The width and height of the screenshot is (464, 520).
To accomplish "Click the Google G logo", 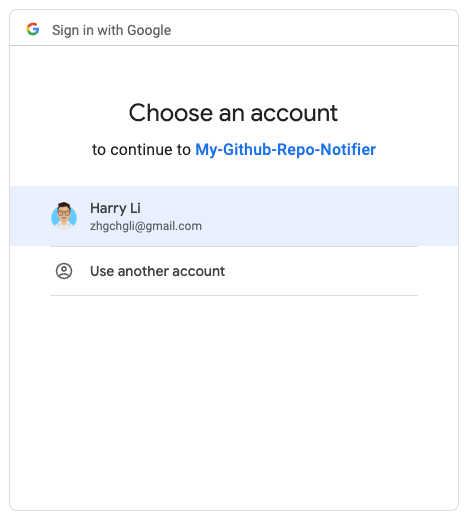I will coord(33,29).
